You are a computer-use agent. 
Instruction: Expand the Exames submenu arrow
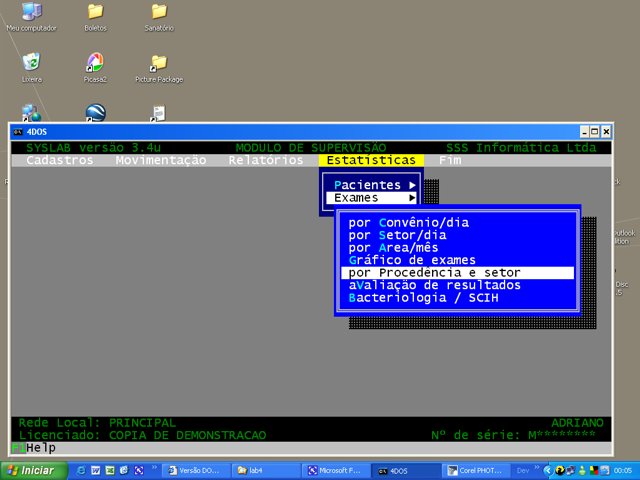(412, 198)
